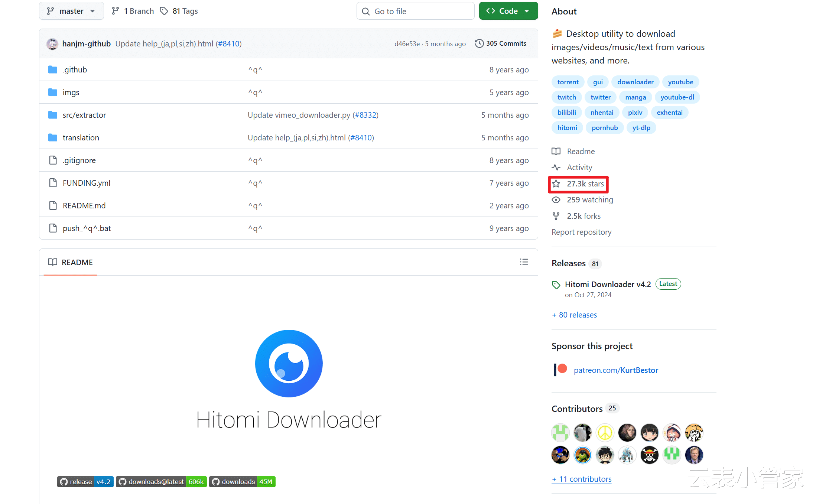816x504 pixels.
Task: Open the src/extractor folder
Action: coord(84,115)
